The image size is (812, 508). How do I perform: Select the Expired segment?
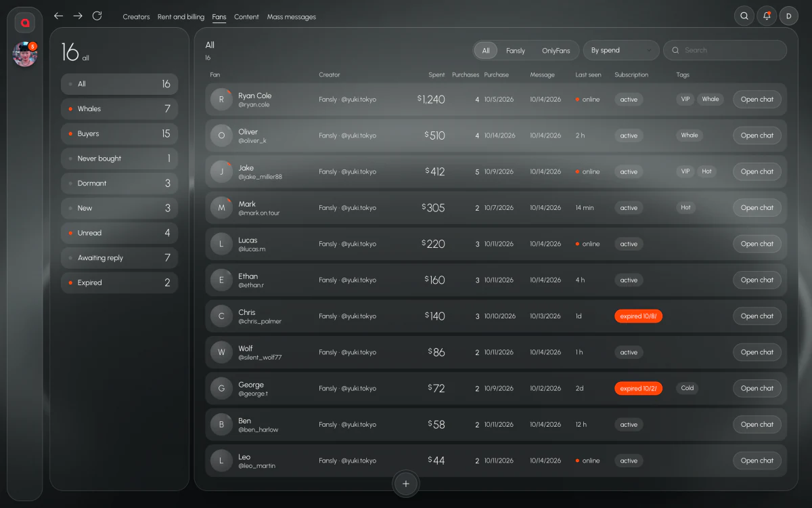click(x=119, y=282)
